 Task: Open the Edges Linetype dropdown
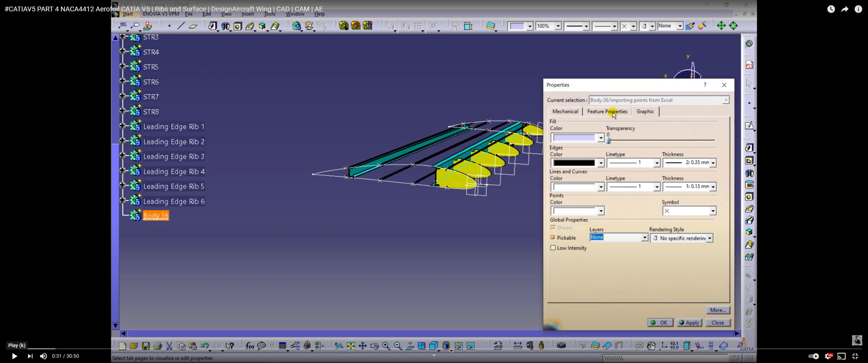point(657,163)
